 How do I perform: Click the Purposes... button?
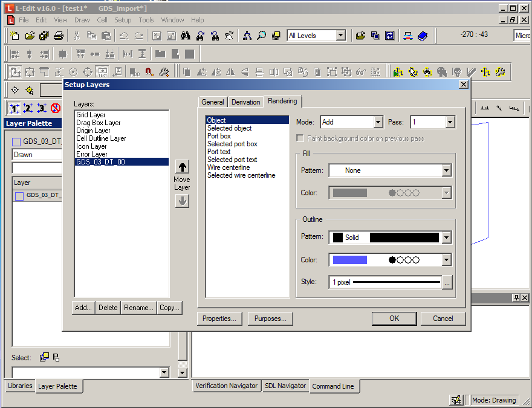point(270,319)
